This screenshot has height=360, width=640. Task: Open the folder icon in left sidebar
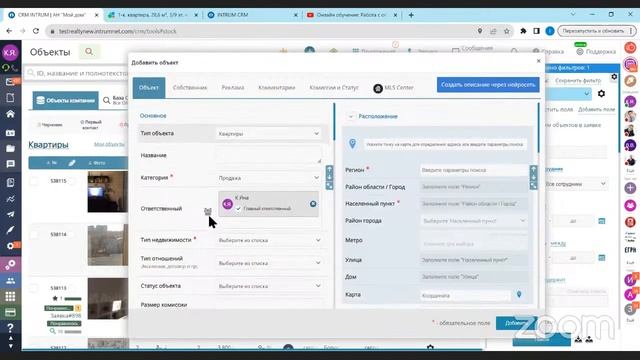click(x=10, y=149)
